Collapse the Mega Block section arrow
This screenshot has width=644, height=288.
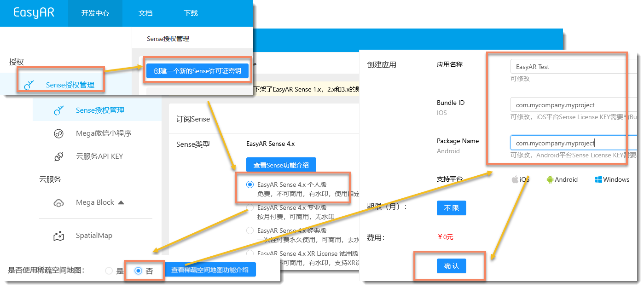pyautogui.click(x=121, y=202)
